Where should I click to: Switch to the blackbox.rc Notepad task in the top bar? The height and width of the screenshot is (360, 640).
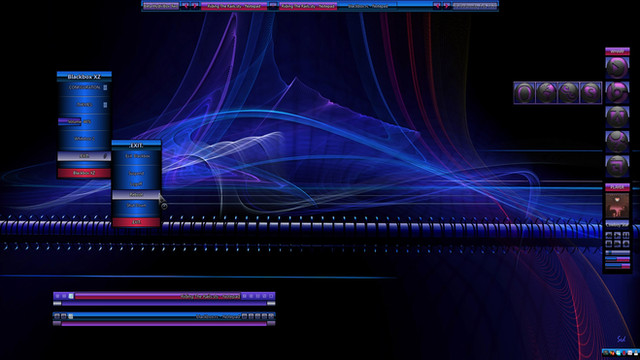367,6
